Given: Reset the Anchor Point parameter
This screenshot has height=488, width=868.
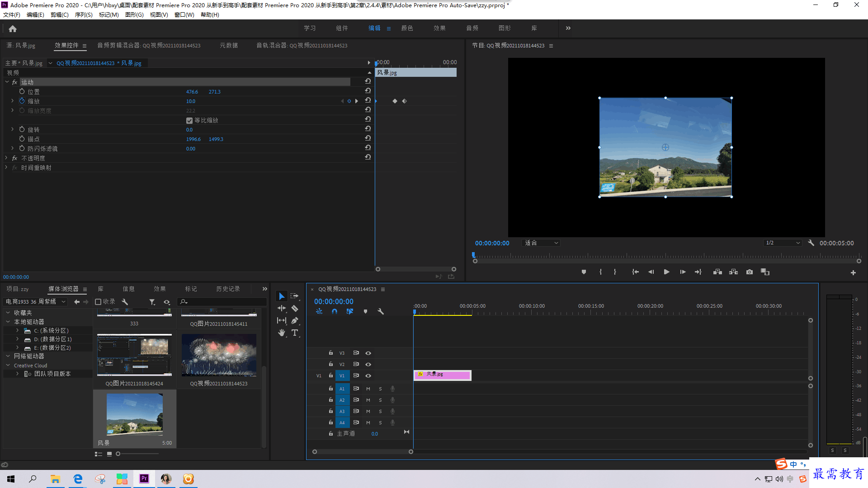Looking at the screenshot, I should (368, 138).
